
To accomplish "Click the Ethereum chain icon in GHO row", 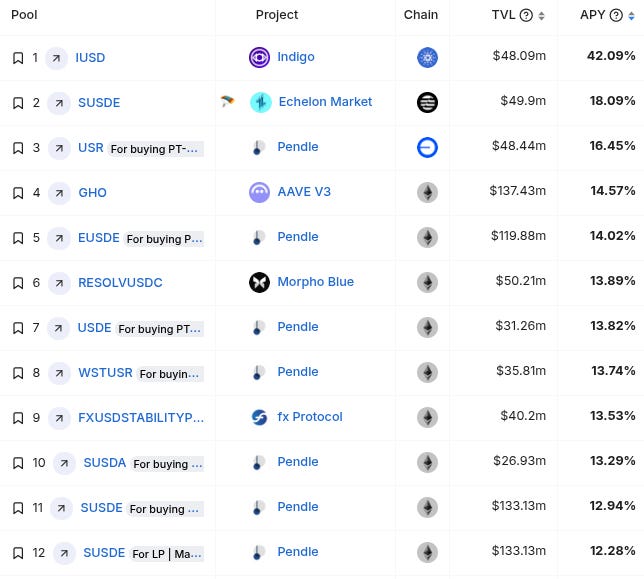I will point(427,192).
